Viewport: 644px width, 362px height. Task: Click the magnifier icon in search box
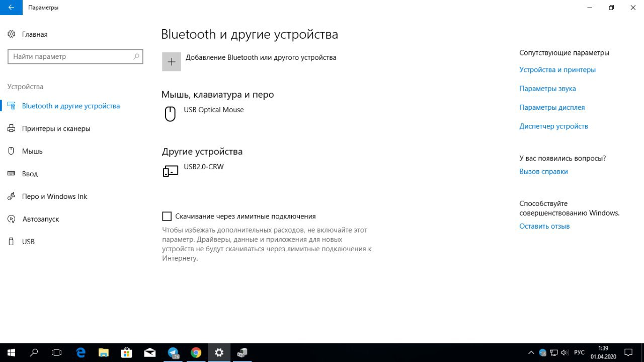click(x=136, y=57)
